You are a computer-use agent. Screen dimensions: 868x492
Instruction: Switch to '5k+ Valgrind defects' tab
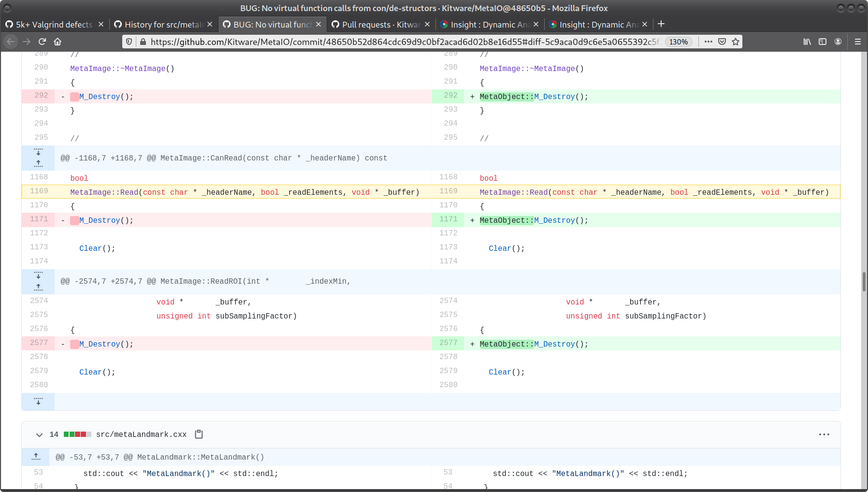click(54, 24)
